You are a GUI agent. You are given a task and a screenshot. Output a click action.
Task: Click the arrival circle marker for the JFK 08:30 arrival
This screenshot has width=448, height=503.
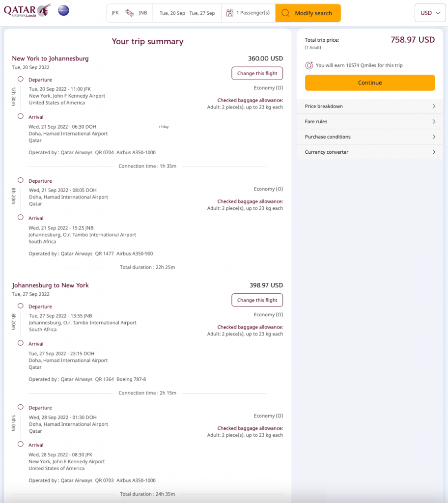[21, 445]
